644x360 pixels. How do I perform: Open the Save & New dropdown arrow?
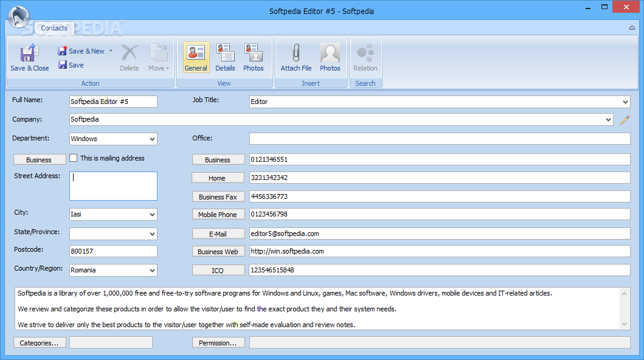click(111, 51)
